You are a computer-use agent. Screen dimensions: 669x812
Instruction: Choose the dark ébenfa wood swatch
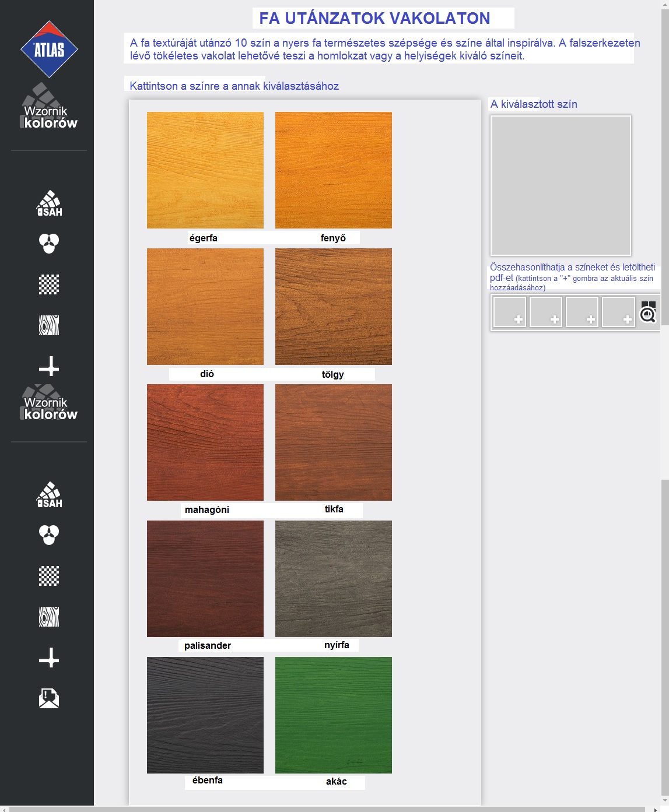[205, 715]
